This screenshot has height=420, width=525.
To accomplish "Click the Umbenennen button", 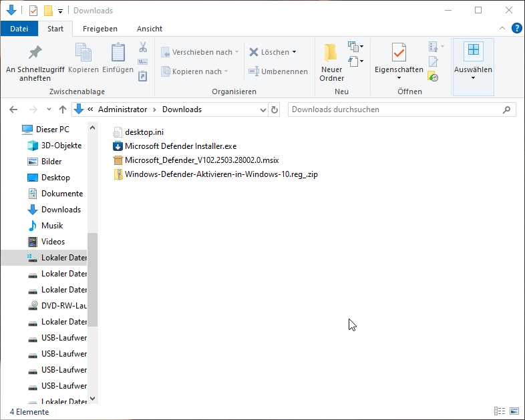I will point(278,71).
